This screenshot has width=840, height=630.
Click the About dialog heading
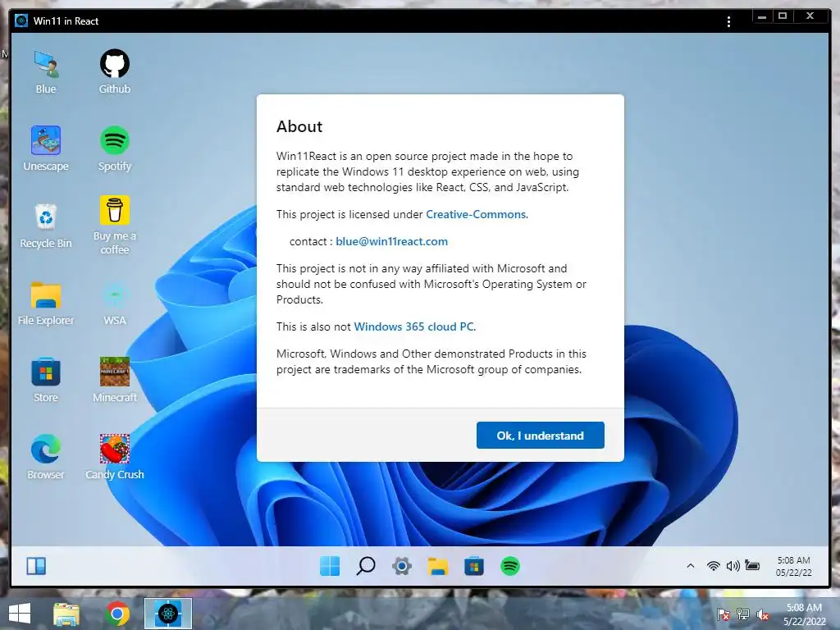coord(299,126)
